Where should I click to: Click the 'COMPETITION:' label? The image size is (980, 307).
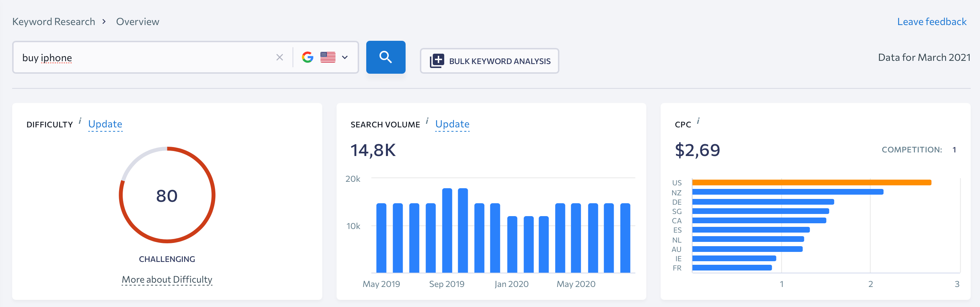(912, 150)
